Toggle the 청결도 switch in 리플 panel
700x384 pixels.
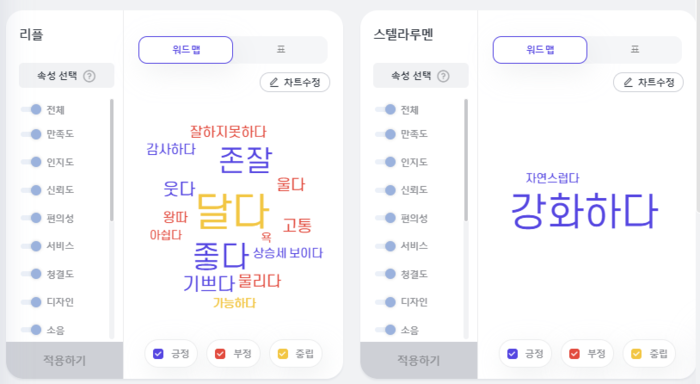coord(32,274)
